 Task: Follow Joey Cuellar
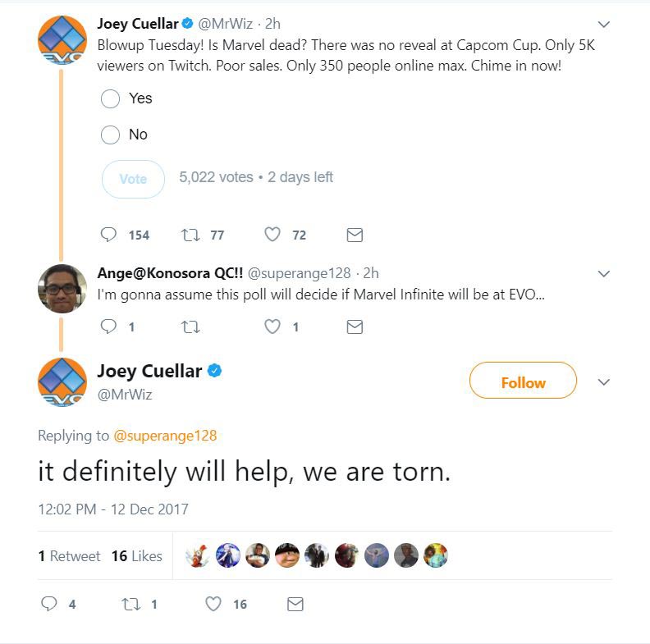tap(523, 382)
